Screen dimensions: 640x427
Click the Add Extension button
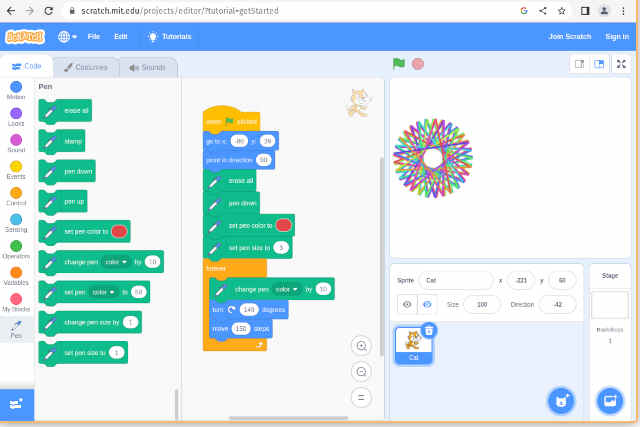click(16, 404)
